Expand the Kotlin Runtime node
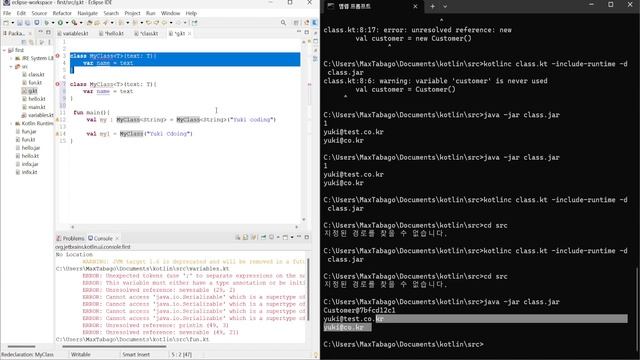Screen dimensions: 640x360 click(x=11, y=123)
